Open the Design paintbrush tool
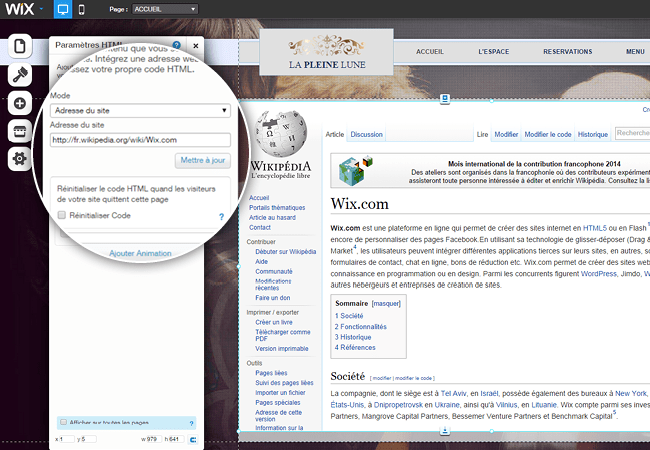650x450 pixels. tap(20, 75)
